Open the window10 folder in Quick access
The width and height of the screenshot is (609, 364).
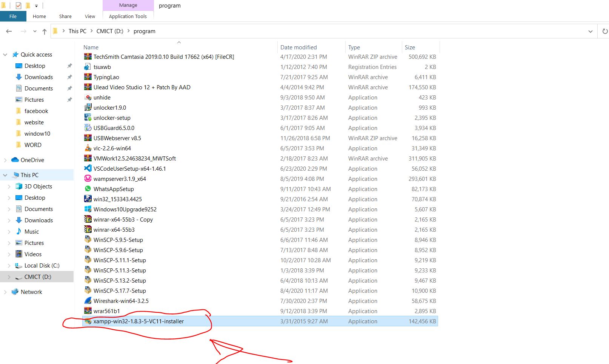tap(37, 133)
